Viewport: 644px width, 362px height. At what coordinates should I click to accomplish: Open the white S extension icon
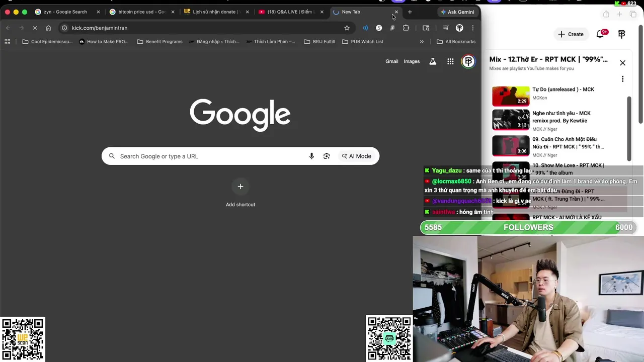coord(379,28)
